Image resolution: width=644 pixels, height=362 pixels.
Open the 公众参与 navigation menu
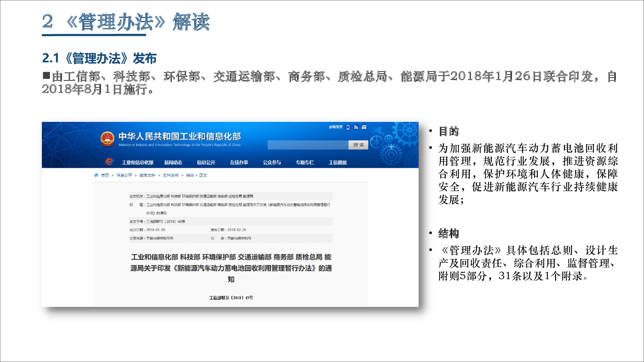[272, 162]
